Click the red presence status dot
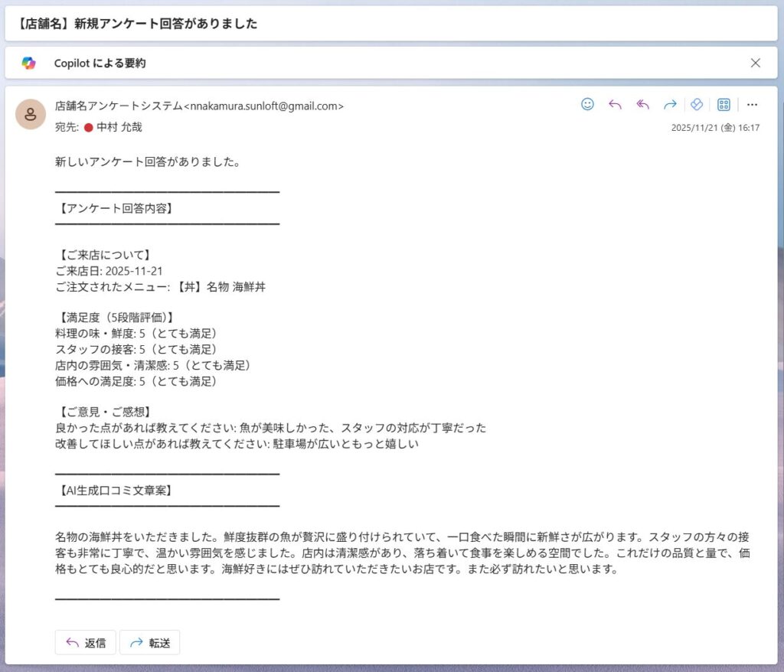This screenshot has width=784, height=672. pos(88,128)
